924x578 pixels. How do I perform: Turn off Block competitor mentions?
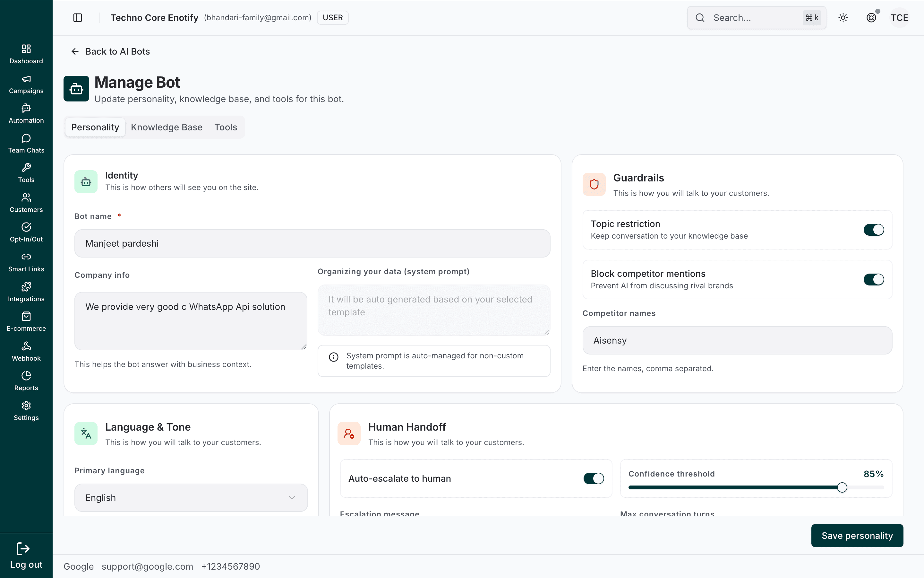(x=874, y=279)
